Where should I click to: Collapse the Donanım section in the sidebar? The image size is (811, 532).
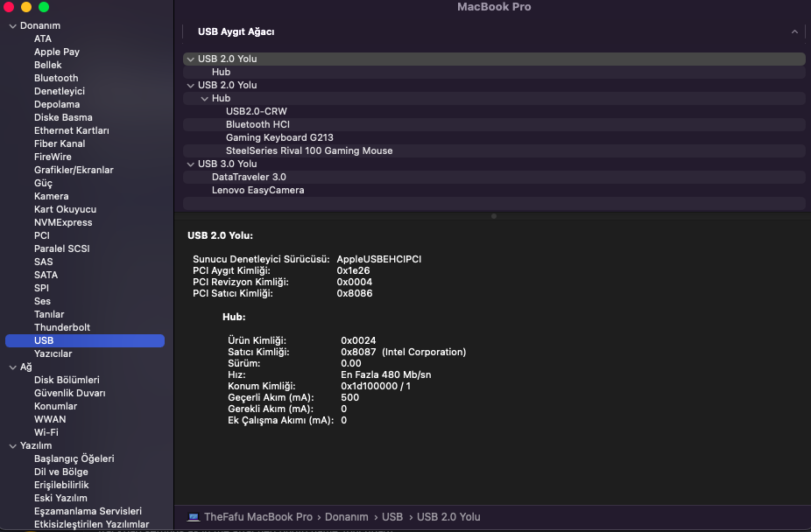12,25
